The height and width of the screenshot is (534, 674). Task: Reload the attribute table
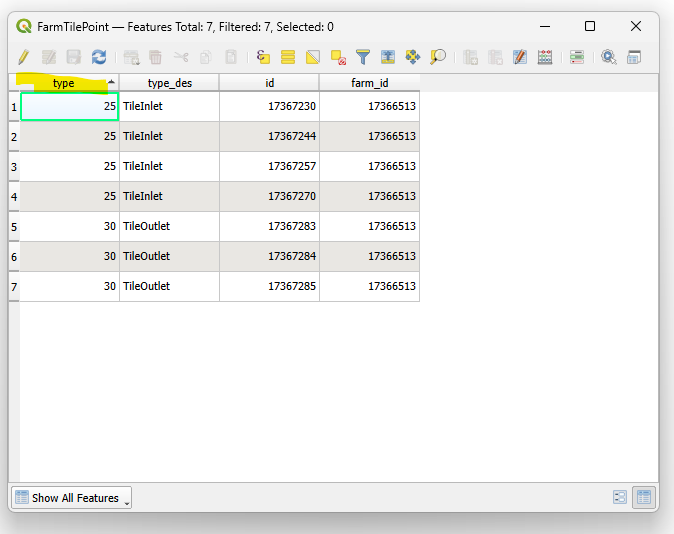(99, 57)
